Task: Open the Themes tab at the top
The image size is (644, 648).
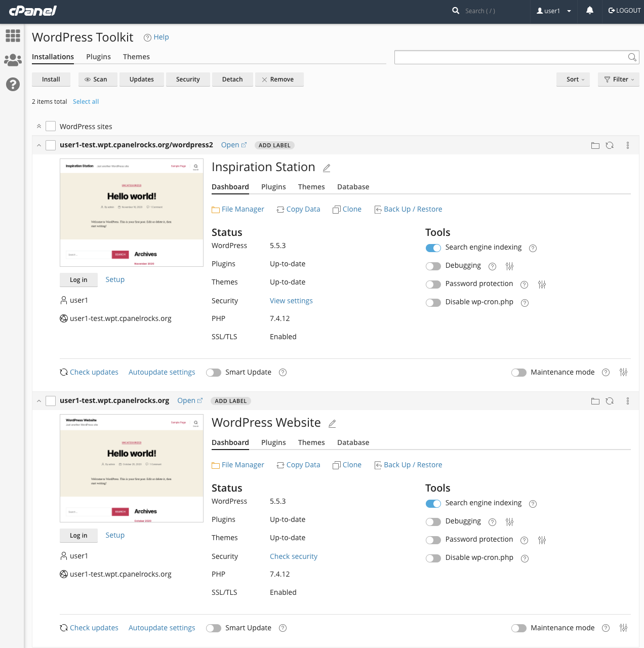Action: pos(136,57)
